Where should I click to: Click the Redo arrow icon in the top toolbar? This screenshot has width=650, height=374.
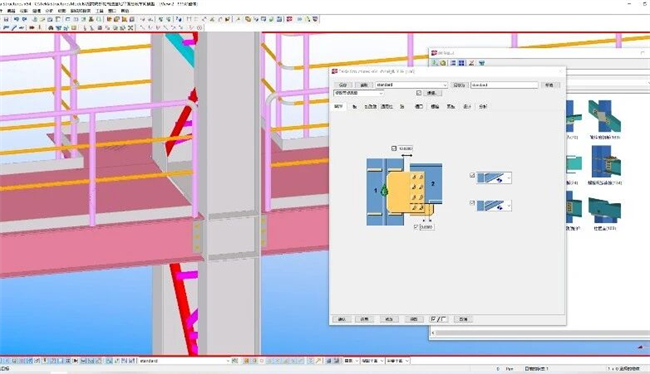[x=24, y=19]
